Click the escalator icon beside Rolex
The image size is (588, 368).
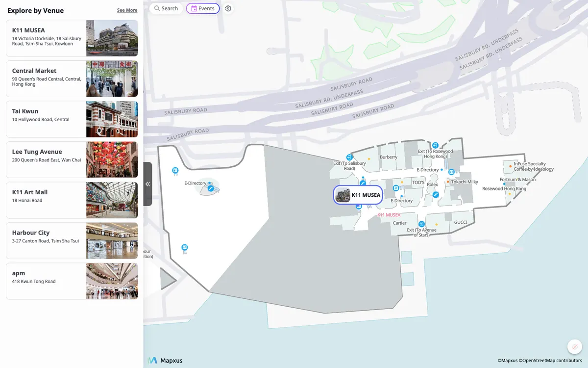point(436,195)
